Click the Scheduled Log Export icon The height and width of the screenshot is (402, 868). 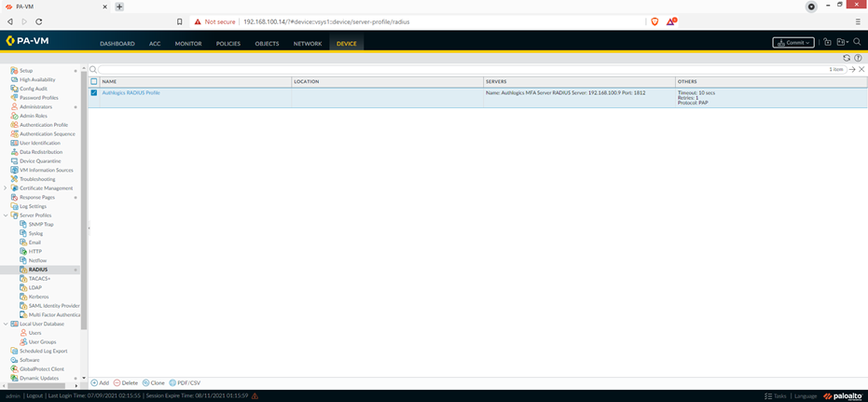(14, 351)
